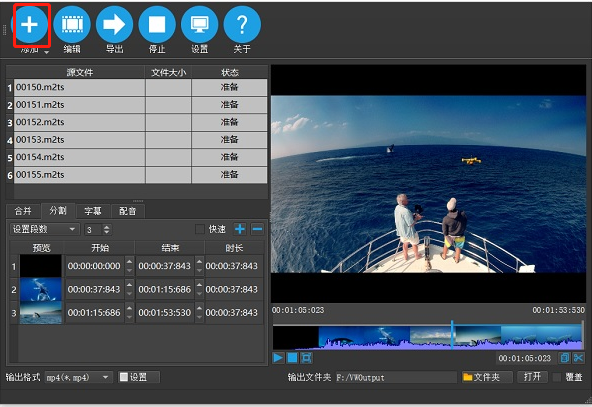Open the Edit (编辑) film icon
The height and width of the screenshot is (407, 592).
click(x=72, y=25)
